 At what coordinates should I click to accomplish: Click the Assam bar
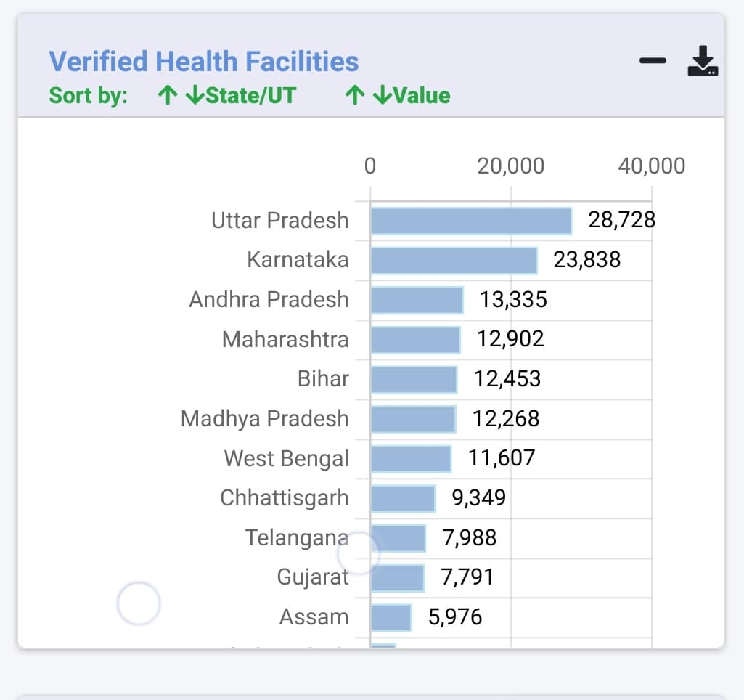[x=391, y=617]
